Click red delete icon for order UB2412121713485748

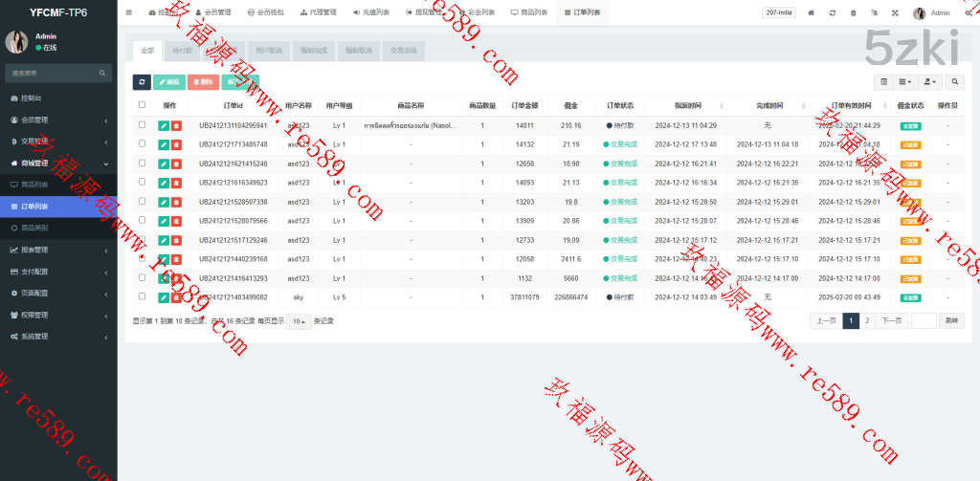click(176, 144)
